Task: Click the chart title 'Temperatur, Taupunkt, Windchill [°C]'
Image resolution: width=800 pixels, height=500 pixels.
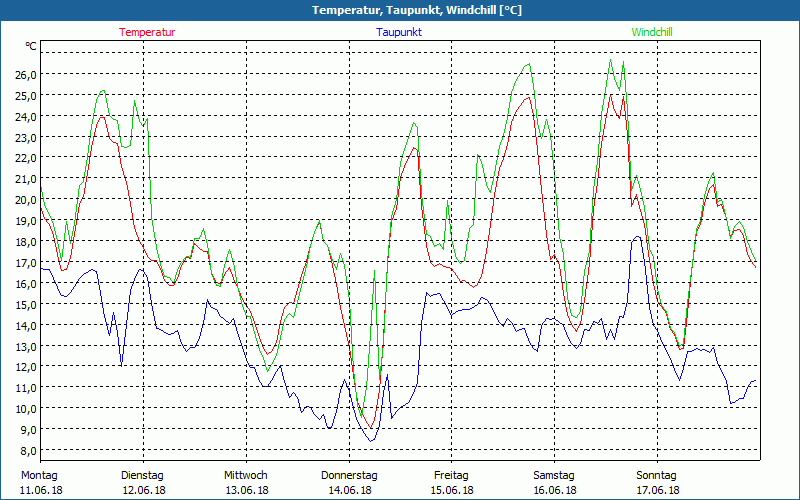Action: tap(417, 10)
